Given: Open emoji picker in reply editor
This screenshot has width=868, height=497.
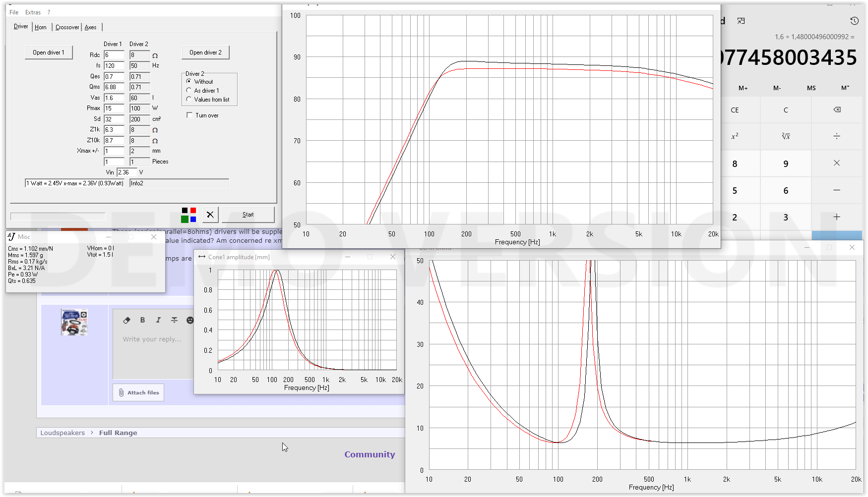Looking at the screenshot, I should [190, 320].
